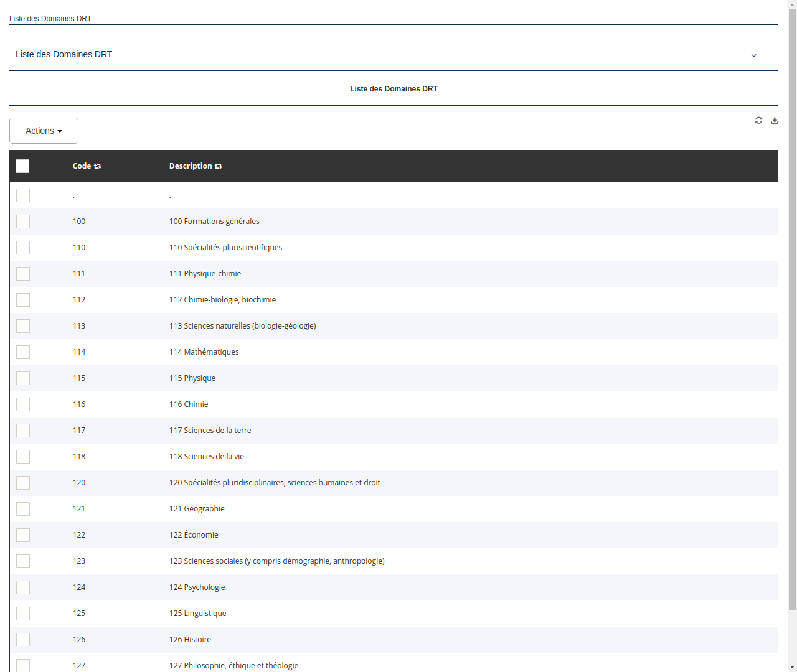Open the 116 Chimie record link

(x=189, y=404)
